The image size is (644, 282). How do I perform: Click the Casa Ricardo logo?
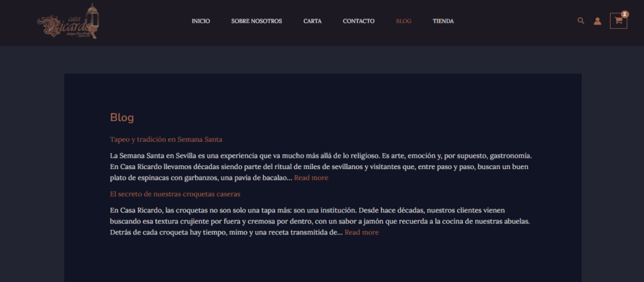pos(68,22)
